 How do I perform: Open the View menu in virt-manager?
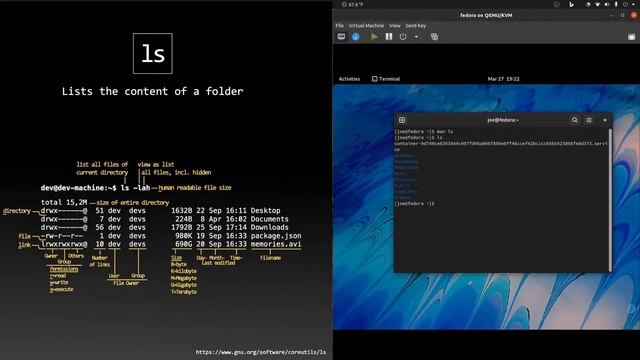pos(395,25)
